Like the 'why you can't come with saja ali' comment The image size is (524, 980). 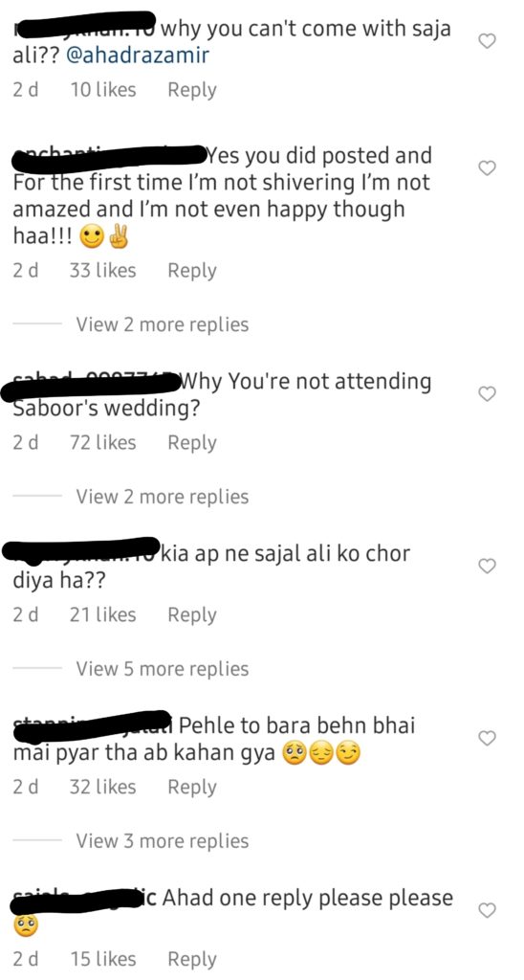pos(487,41)
